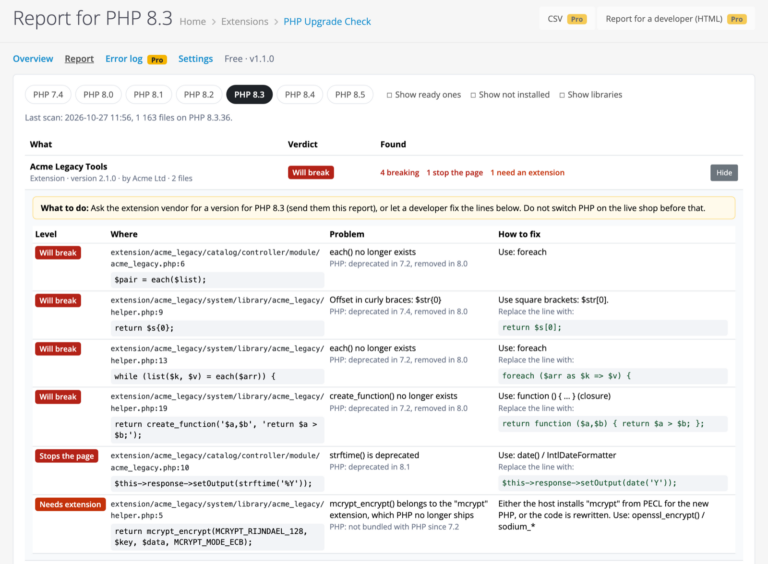This screenshot has height=564, width=768.
Task: Enable the Show ready ones checkbox
Action: coord(389,95)
